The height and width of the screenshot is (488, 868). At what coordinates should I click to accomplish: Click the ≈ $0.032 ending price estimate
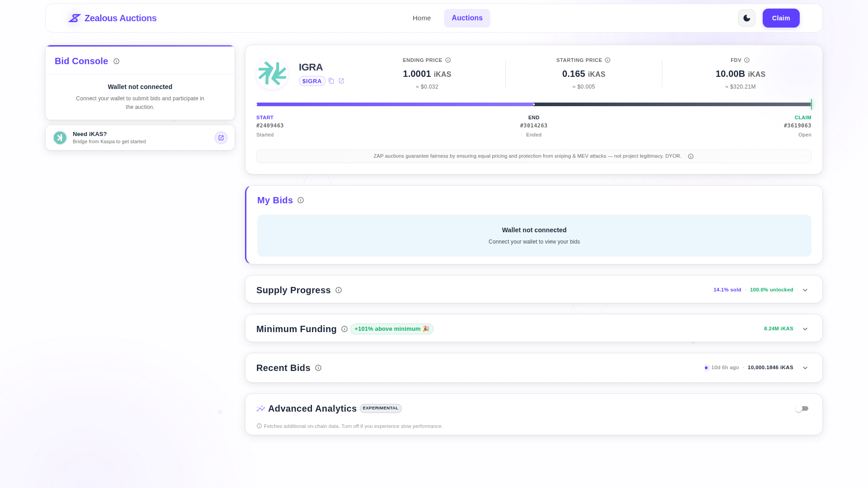[x=427, y=87]
